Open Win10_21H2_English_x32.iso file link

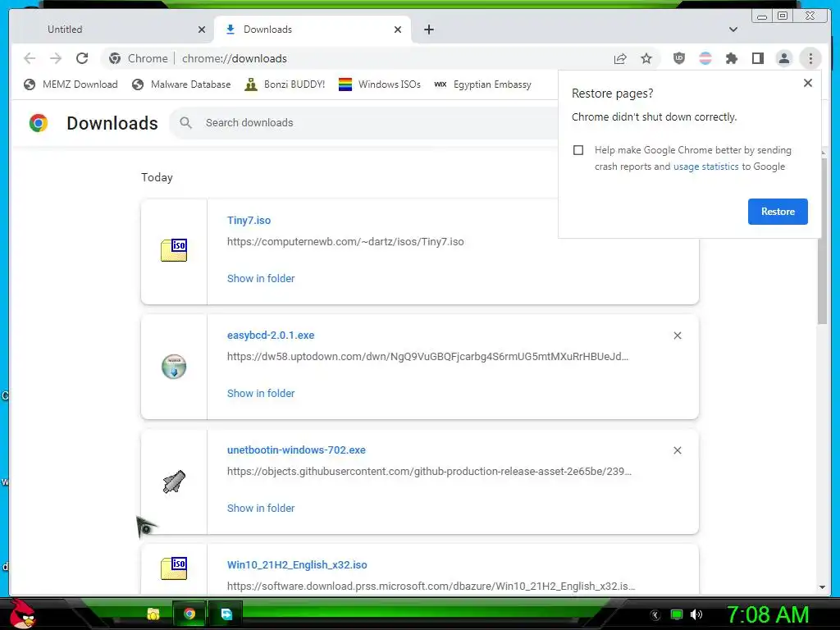pos(297,564)
